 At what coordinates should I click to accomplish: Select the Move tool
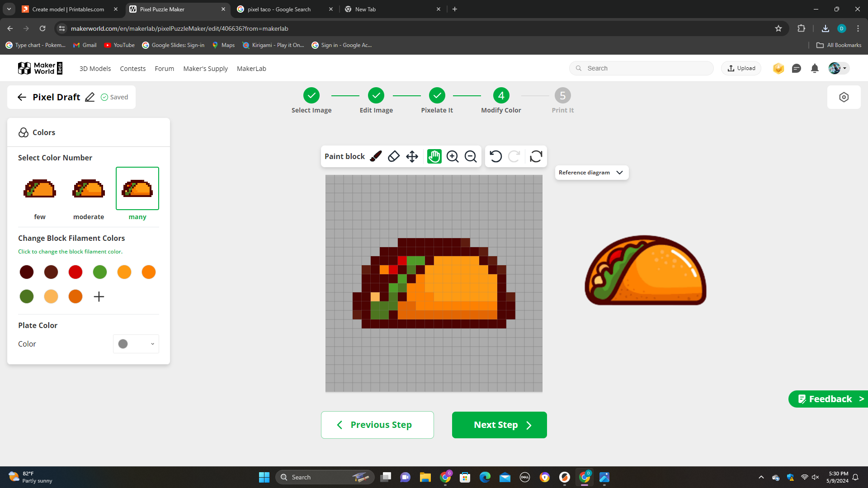click(x=412, y=156)
